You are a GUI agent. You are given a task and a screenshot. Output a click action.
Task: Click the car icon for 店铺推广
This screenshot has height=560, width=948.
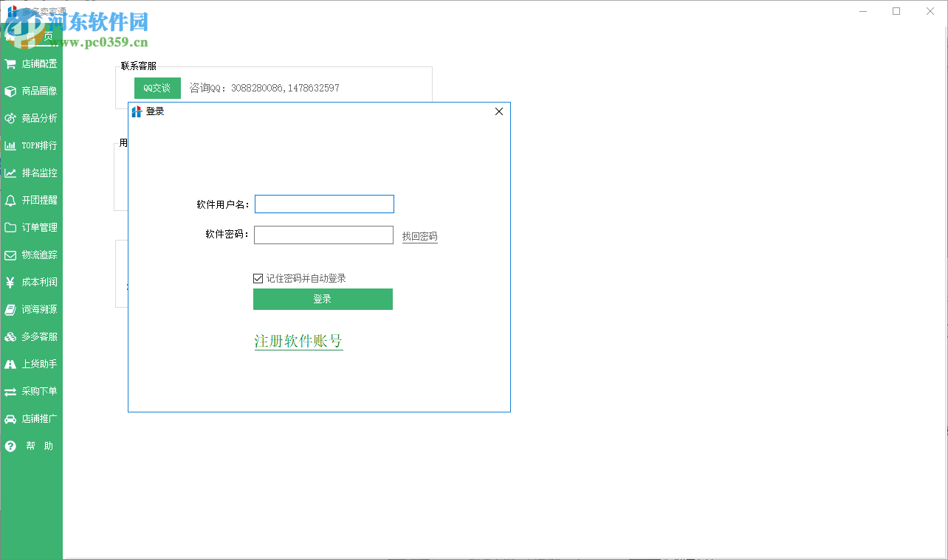(x=10, y=418)
